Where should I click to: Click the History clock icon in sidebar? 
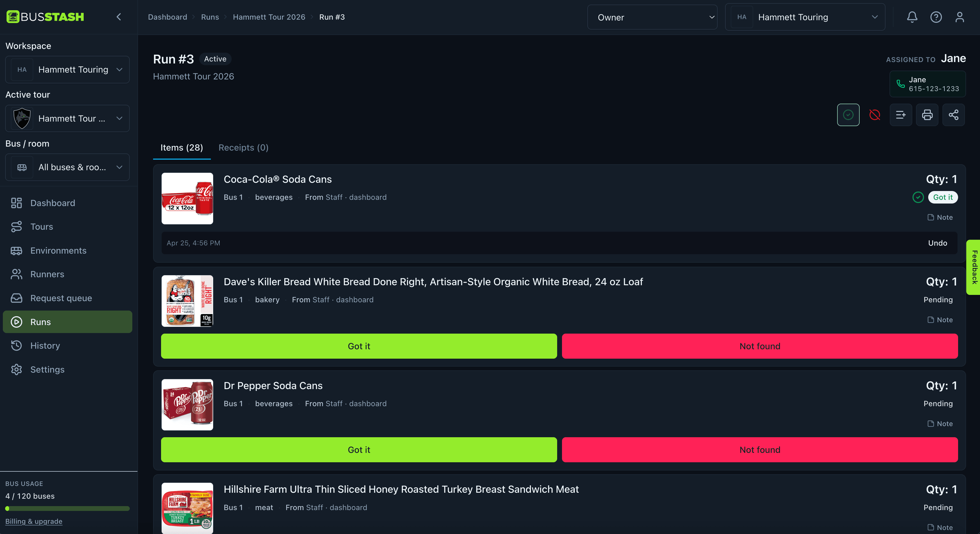click(x=16, y=346)
